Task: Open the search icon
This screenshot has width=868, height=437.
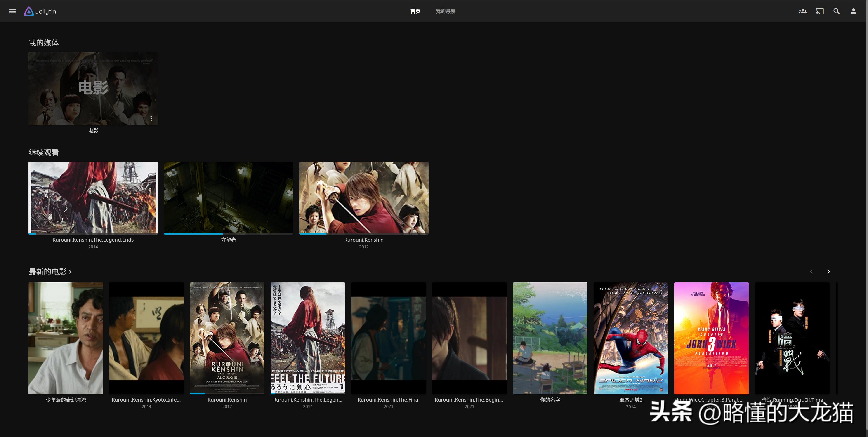Action: pos(836,11)
